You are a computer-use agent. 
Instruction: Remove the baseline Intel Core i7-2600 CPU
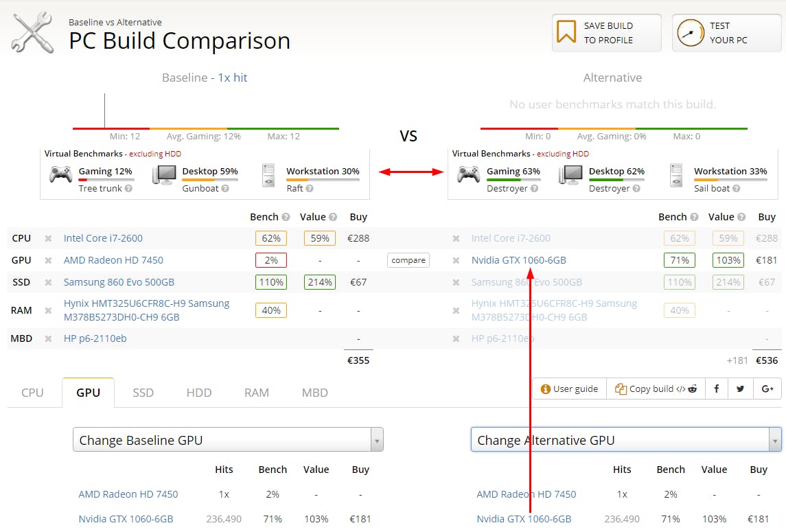tap(48, 238)
